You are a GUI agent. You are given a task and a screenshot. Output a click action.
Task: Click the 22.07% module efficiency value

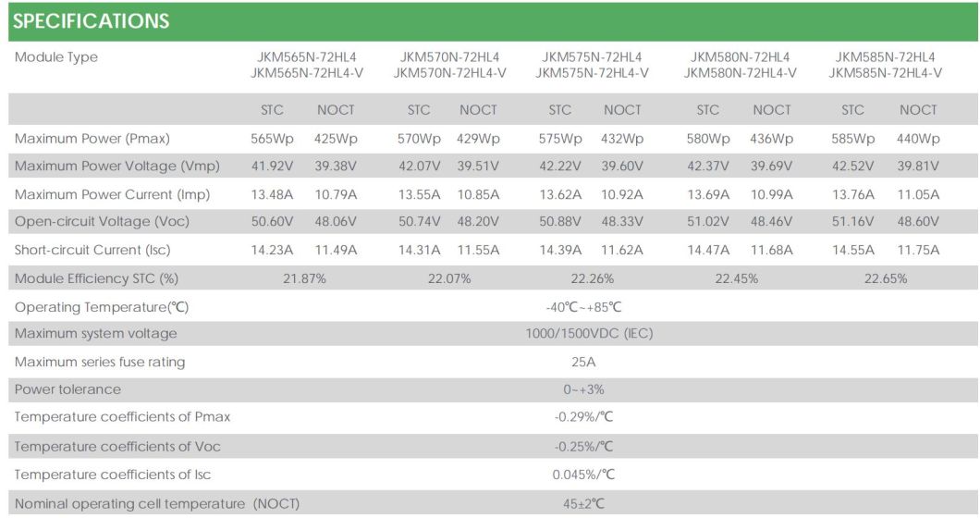447,278
